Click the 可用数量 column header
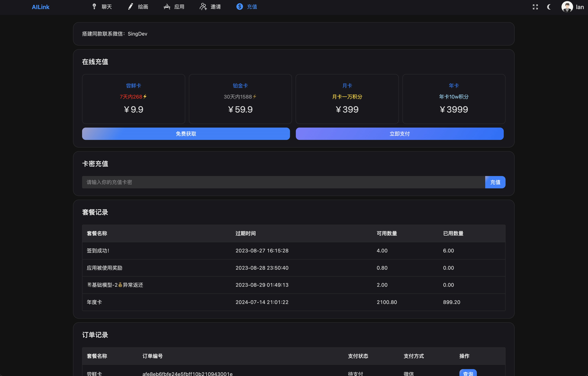 pyautogui.click(x=387, y=233)
